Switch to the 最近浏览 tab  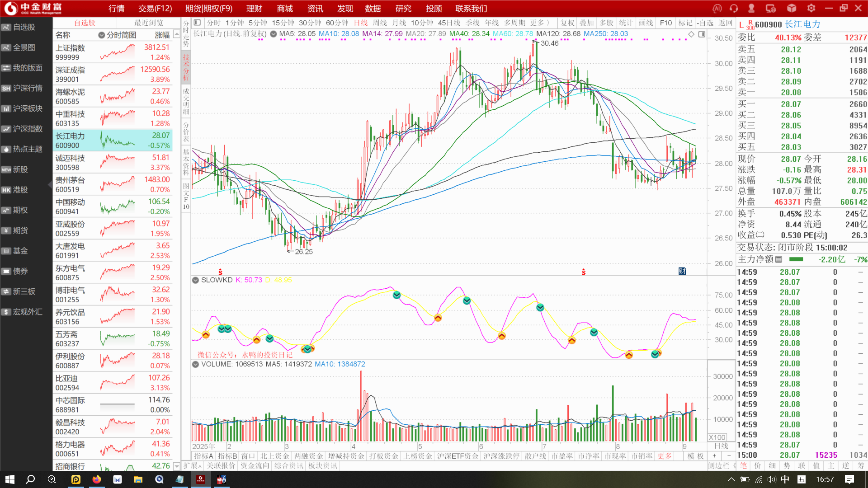tap(148, 23)
